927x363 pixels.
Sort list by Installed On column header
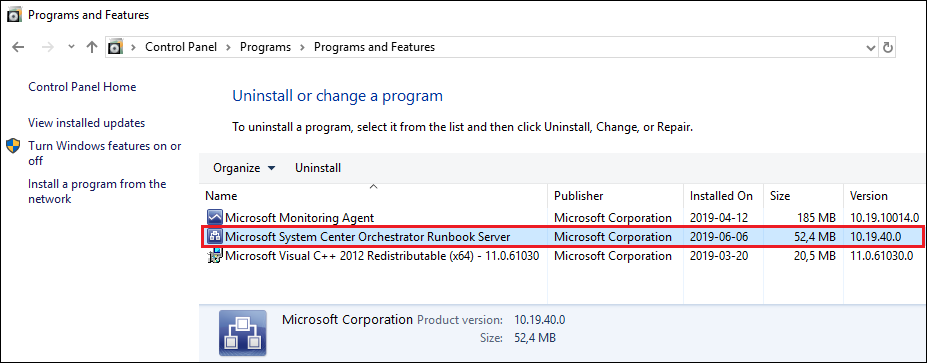[x=721, y=196]
